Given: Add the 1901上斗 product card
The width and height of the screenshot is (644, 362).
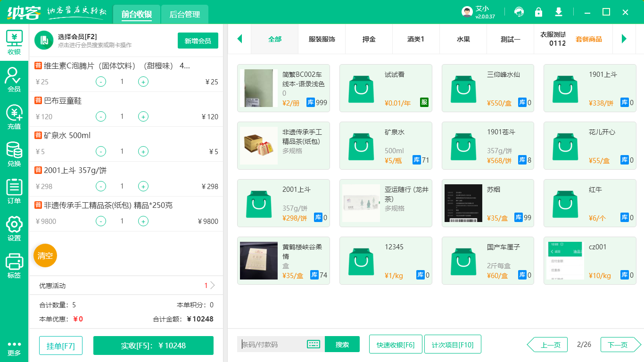Looking at the screenshot, I should point(590,88).
